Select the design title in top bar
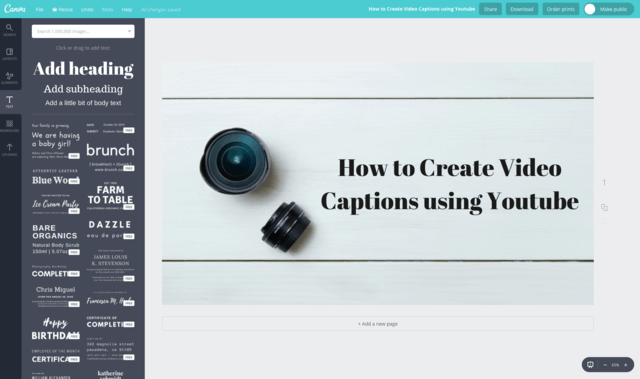Screen dimensions: 640x379 pos(422,9)
